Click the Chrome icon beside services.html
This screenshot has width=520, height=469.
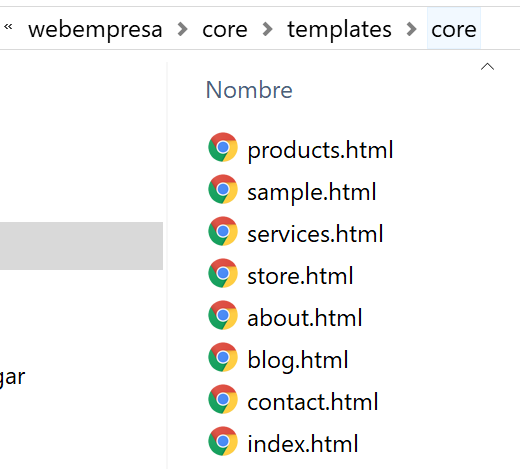click(223, 231)
